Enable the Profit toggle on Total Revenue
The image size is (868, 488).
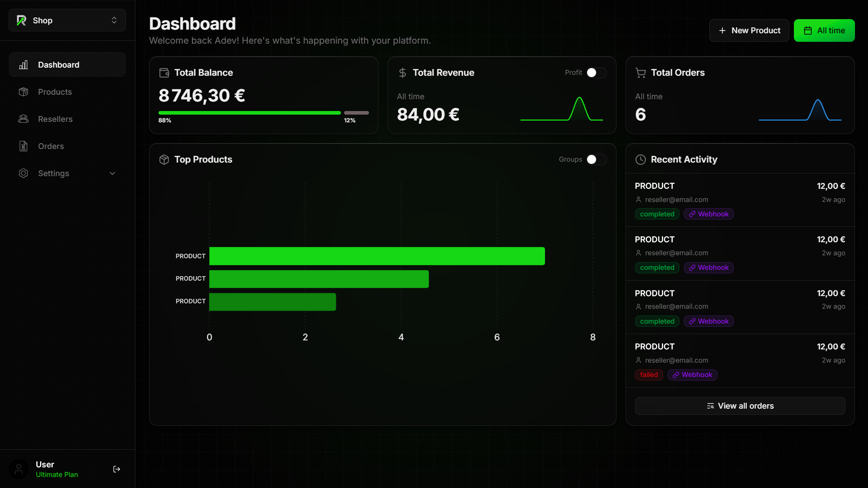pyautogui.click(x=596, y=73)
